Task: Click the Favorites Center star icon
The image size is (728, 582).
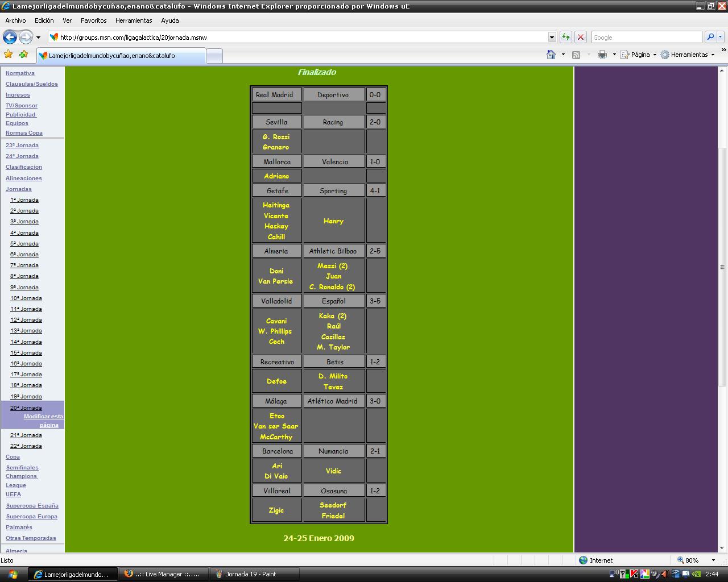Action: [8, 55]
